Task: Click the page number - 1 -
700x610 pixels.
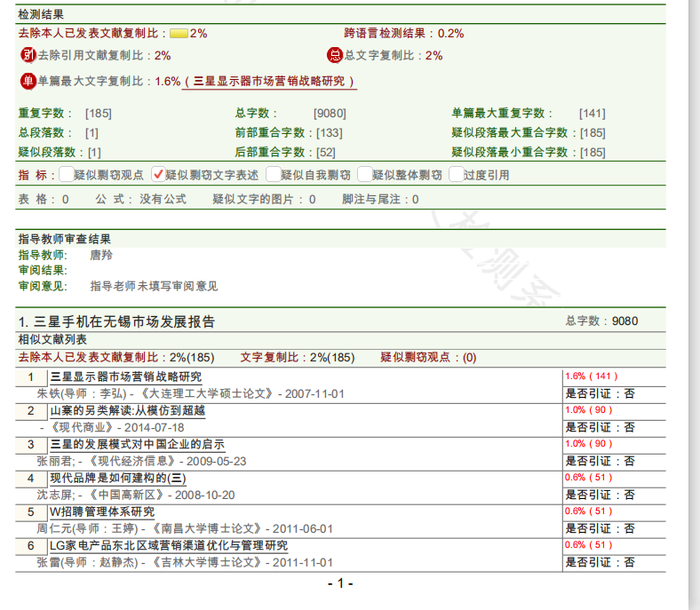Action: [340, 583]
